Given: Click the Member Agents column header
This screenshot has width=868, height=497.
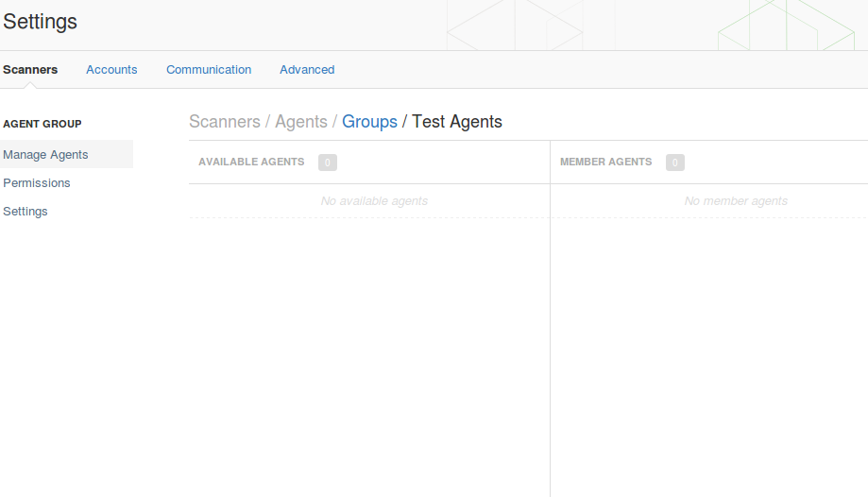Looking at the screenshot, I should coord(605,162).
